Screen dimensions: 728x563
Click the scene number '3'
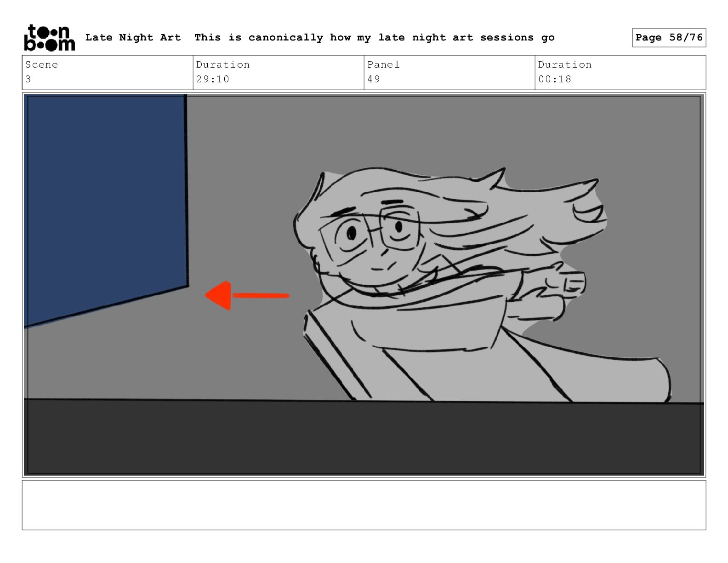(28, 79)
